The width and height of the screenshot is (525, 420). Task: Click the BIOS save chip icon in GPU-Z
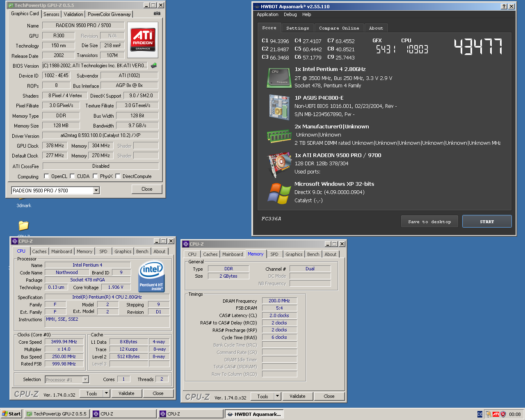[x=154, y=65]
